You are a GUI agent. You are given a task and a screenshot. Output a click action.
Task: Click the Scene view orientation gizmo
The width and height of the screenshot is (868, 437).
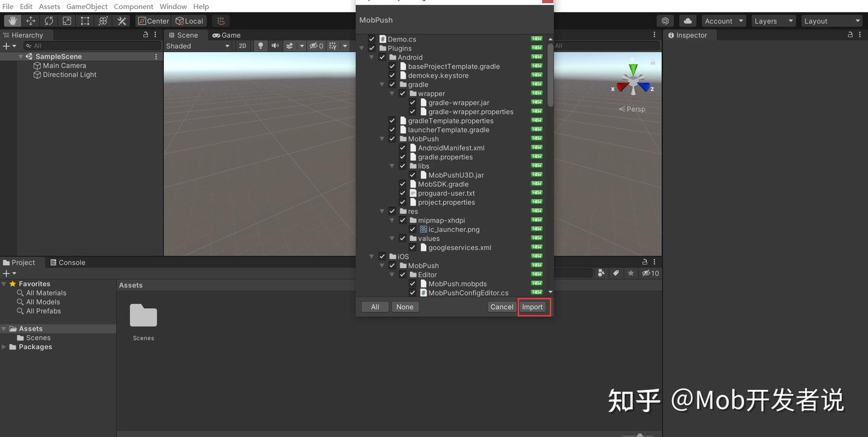pyautogui.click(x=633, y=80)
